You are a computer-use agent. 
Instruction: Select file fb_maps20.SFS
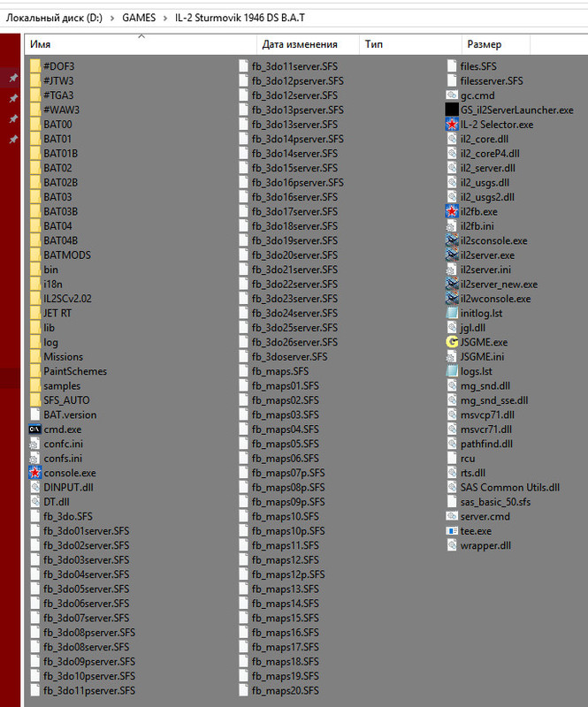[x=286, y=690]
